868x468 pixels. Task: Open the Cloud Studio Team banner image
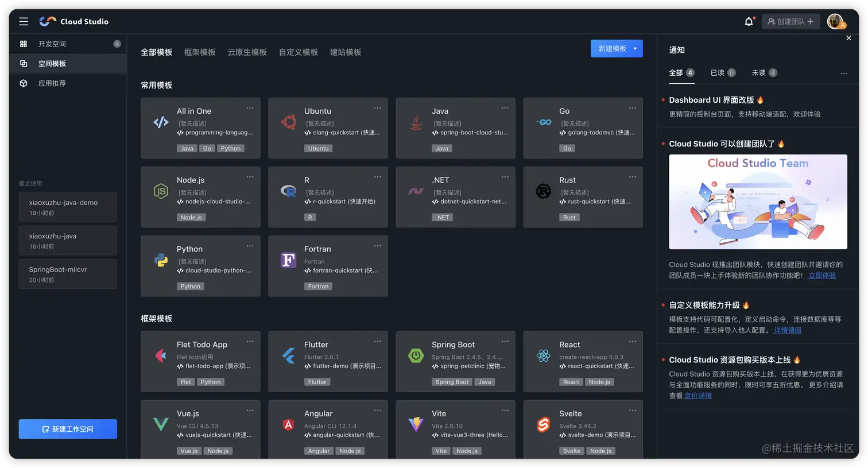758,202
